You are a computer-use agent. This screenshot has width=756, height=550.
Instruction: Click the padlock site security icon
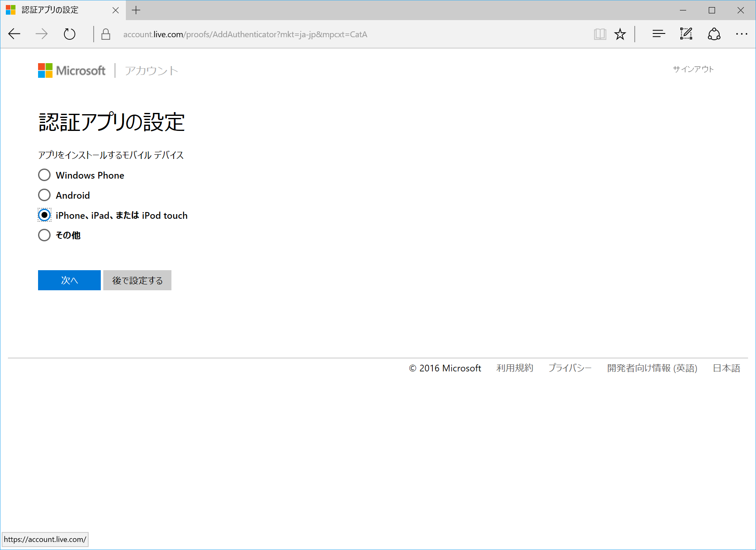tap(106, 34)
